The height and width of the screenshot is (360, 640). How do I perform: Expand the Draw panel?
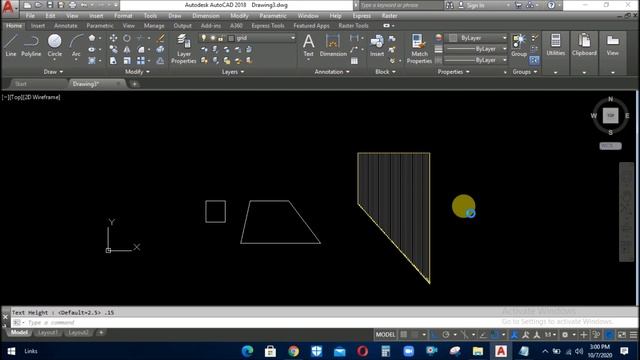[x=53, y=72]
